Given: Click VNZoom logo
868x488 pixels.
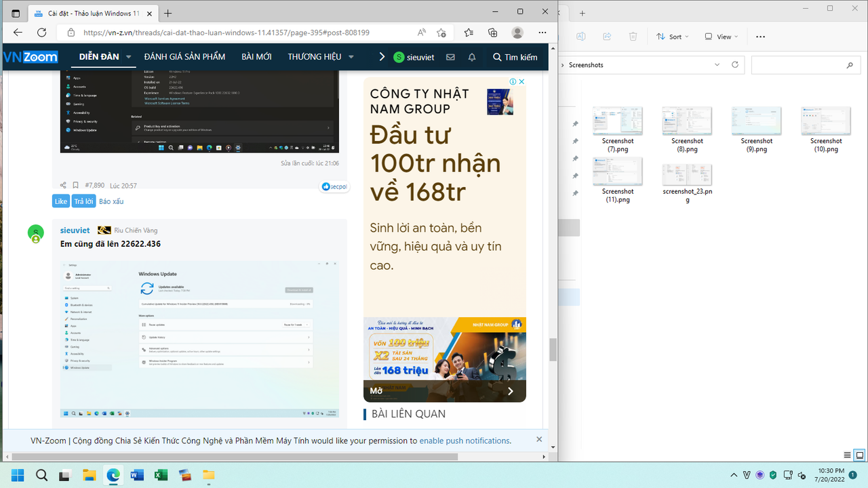Looking at the screenshot, I should pyautogui.click(x=31, y=57).
